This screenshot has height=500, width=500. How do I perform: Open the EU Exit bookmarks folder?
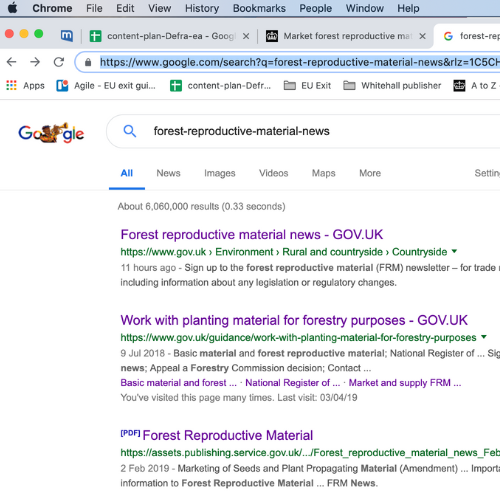pyautogui.click(x=307, y=86)
